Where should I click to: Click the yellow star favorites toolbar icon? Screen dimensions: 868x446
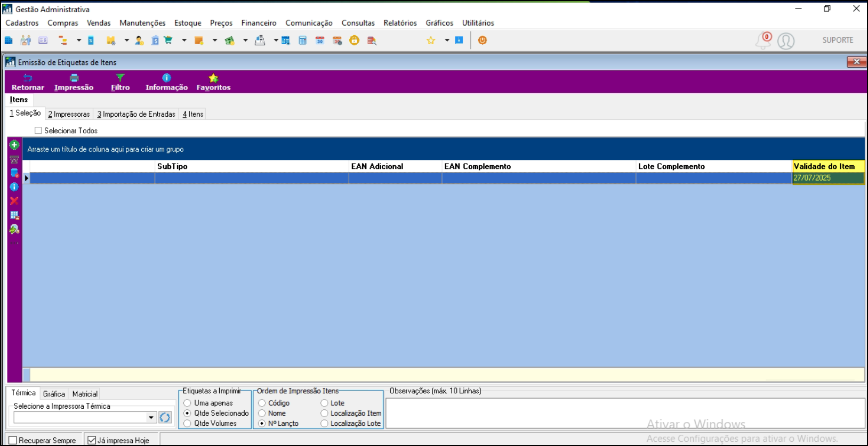pyautogui.click(x=431, y=40)
